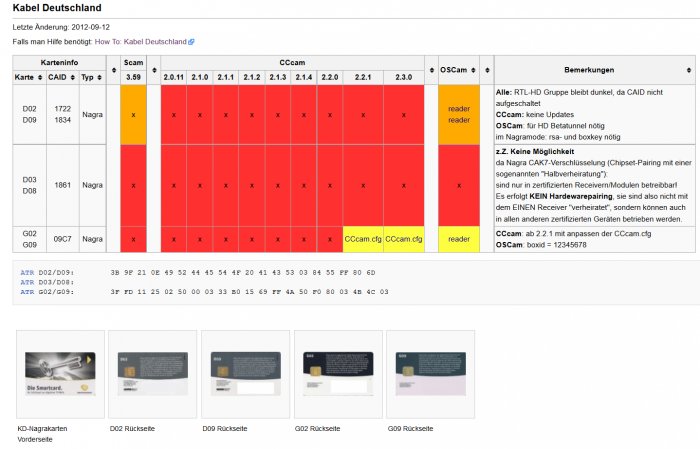
Task: Select the yellow CCcam.cfg cell under 2.2.1
Action: point(363,239)
